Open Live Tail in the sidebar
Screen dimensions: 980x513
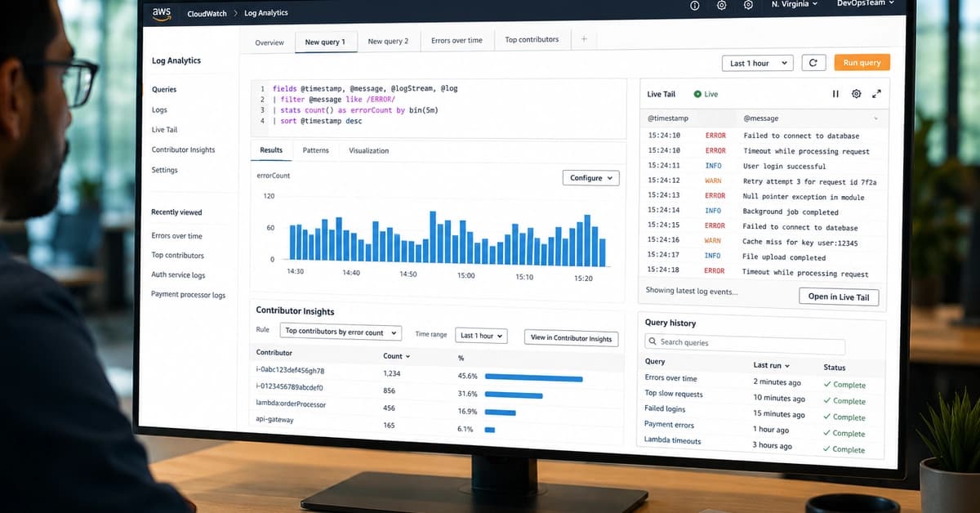tap(164, 130)
